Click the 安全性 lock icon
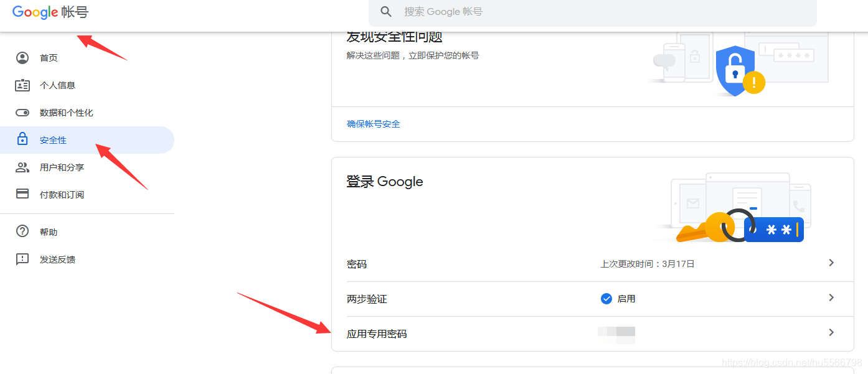 [x=22, y=139]
